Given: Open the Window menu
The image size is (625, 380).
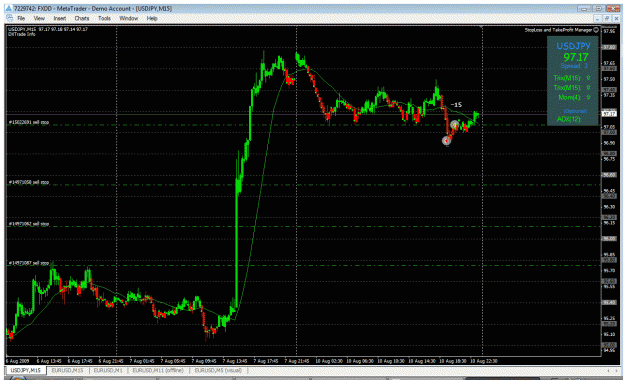Looking at the screenshot, I should (128, 18).
